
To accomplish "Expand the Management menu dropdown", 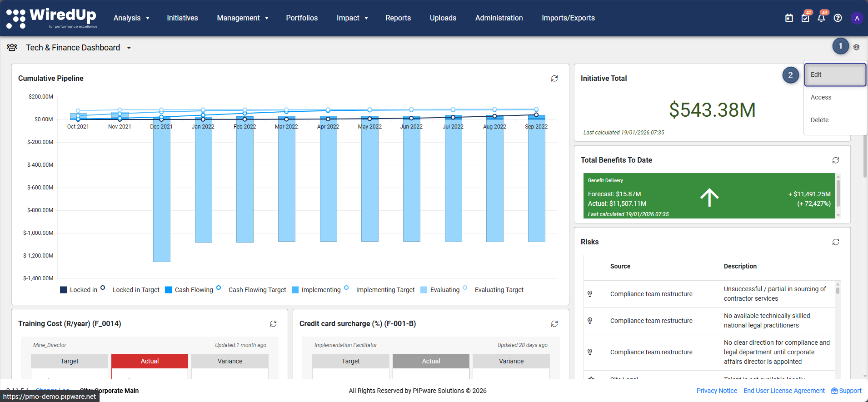I will click(x=243, y=18).
